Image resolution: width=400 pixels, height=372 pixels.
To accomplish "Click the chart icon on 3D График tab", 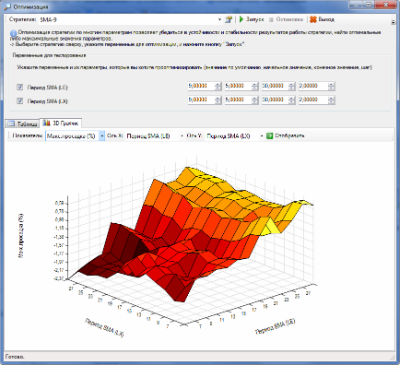I will (47, 123).
